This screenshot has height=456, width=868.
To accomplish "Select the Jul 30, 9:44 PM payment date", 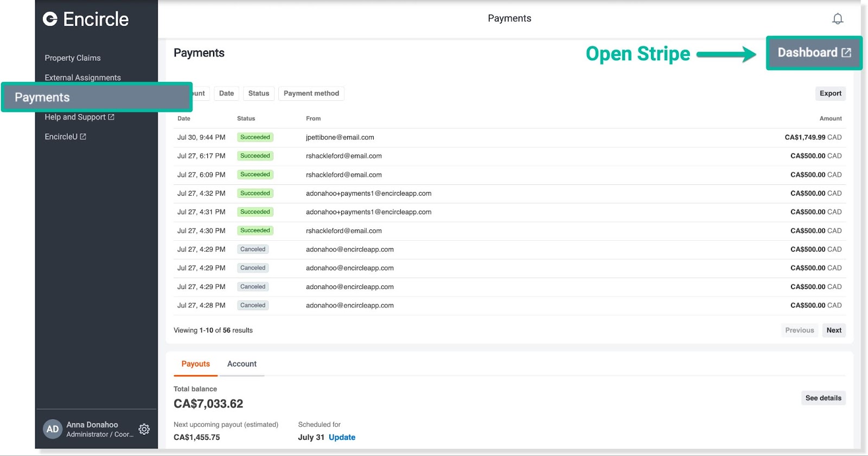I will coord(201,137).
